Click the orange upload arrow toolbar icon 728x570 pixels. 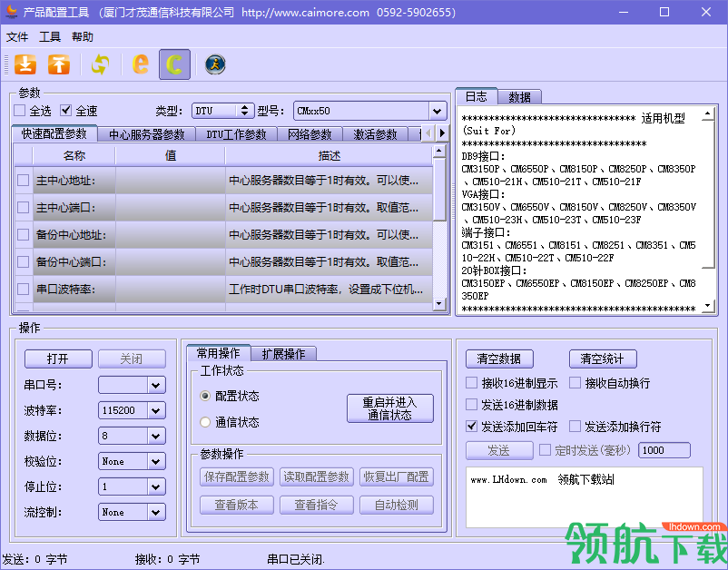point(58,64)
